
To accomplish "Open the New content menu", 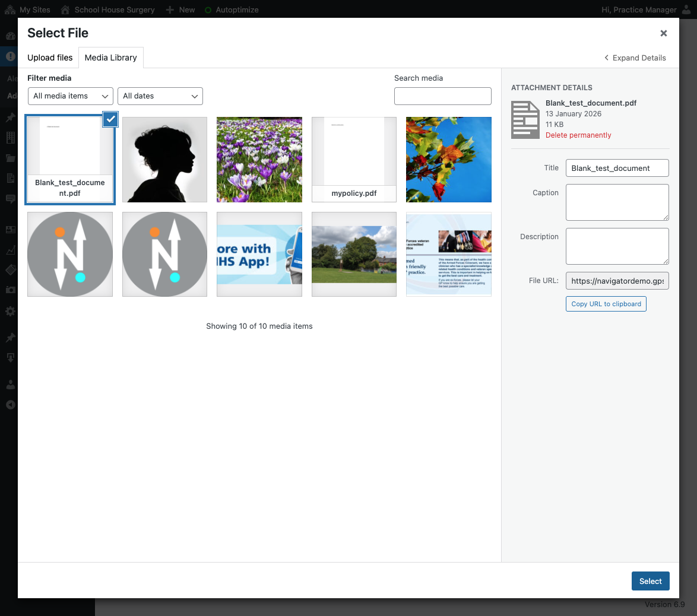I will pos(180,9).
